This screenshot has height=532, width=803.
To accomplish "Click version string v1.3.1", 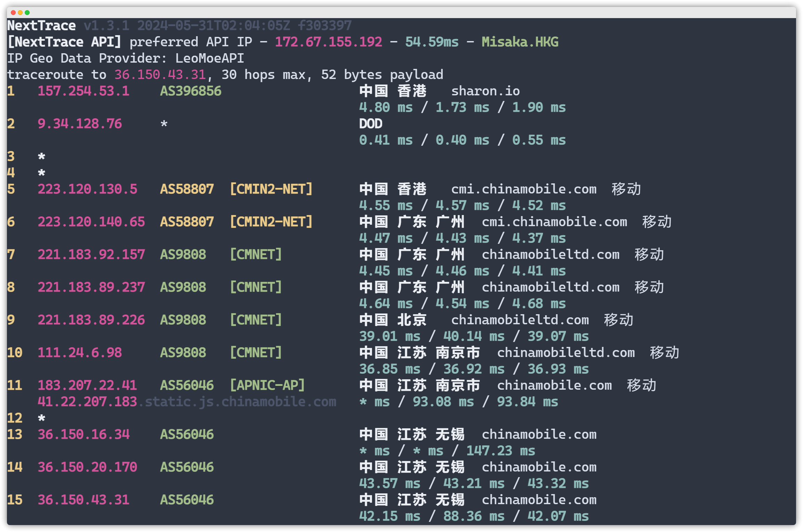I will [x=107, y=26].
